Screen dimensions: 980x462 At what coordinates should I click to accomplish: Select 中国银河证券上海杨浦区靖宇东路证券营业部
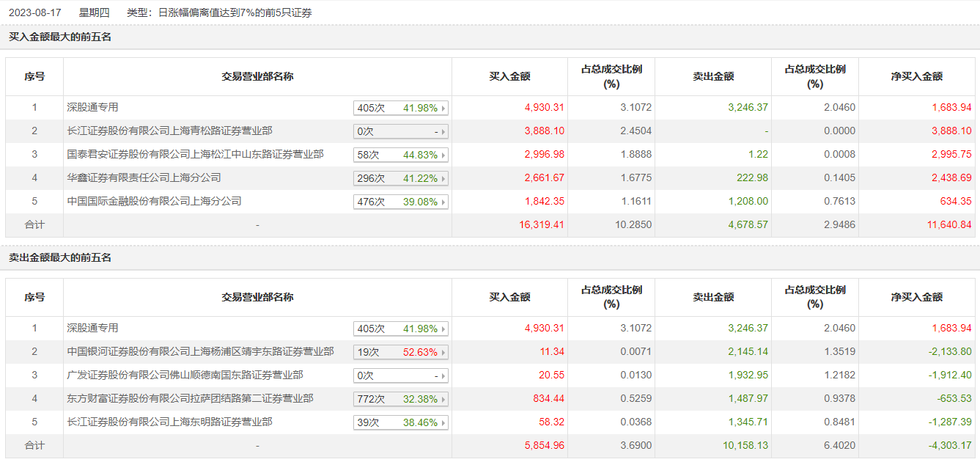[x=200, y=352]
